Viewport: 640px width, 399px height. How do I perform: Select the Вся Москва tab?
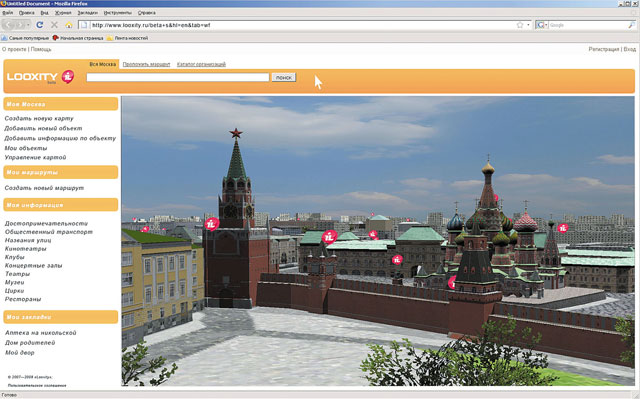(x=102, y=64)
